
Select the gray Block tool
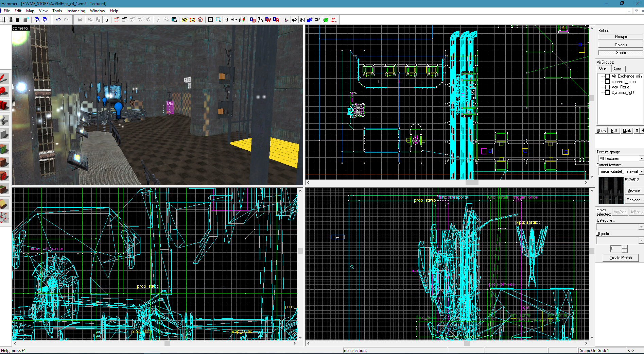tap(4, 134)
